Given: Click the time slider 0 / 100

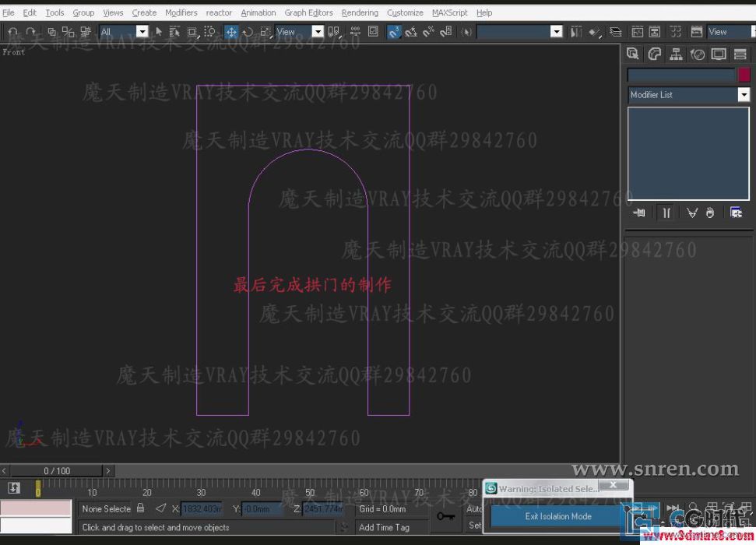Looking at the screenshot, I should (57, 470).
